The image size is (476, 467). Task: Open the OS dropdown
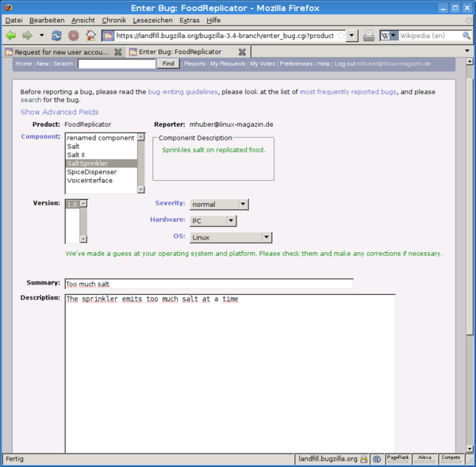click(231, 237)
